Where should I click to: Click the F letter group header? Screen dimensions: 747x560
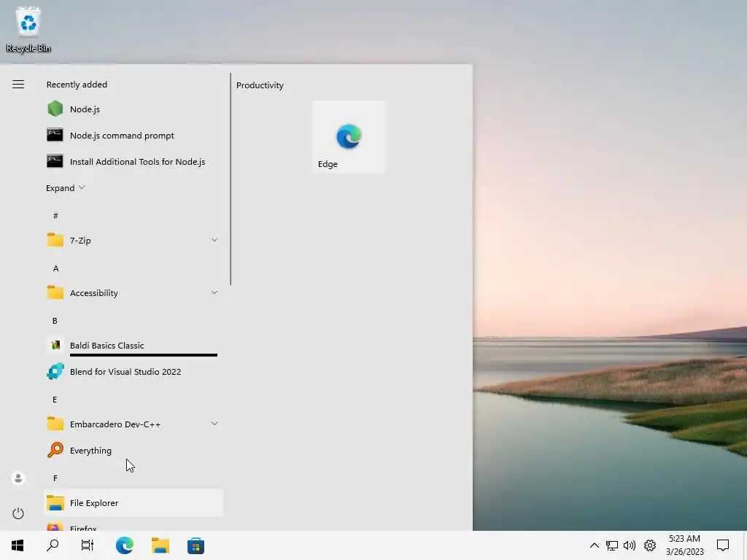55,478
